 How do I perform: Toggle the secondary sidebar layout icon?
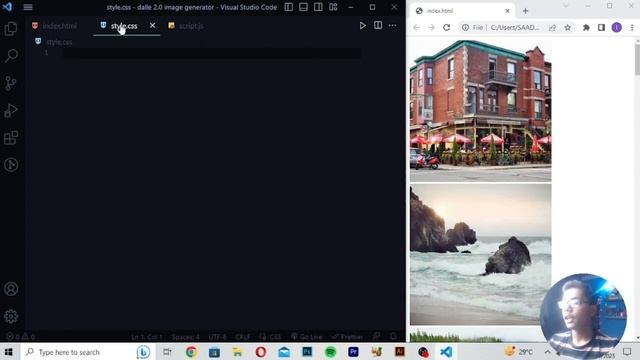[x=318, y=7]
